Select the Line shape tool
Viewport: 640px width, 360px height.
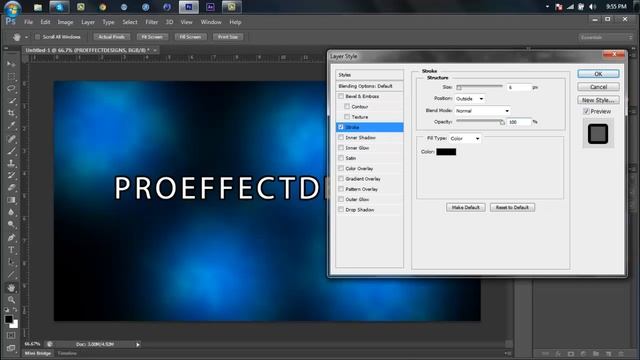point(11,274)
